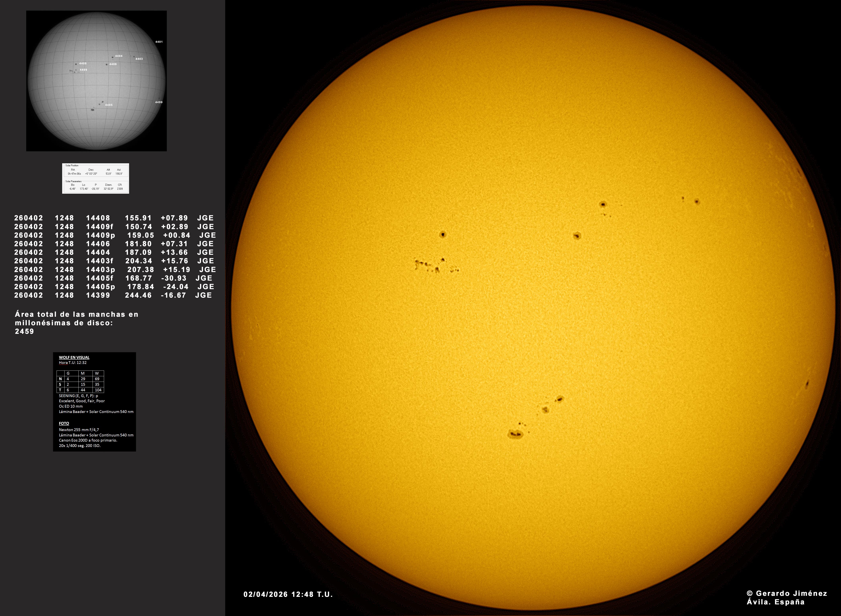The image size is (841, 616).
Task: Click the Área total de las manchas caption
Action: [x=76, y=318]
